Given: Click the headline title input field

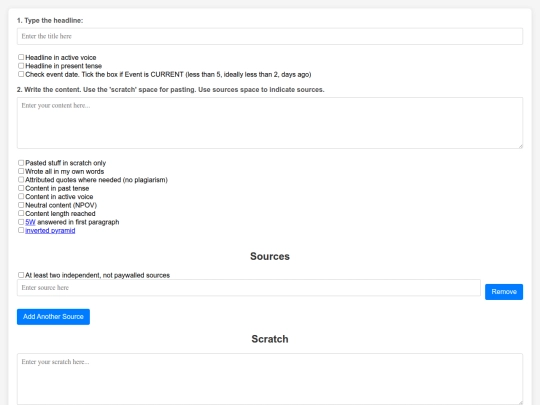Looking at the screenshot, I should click(x=270, y=36).
